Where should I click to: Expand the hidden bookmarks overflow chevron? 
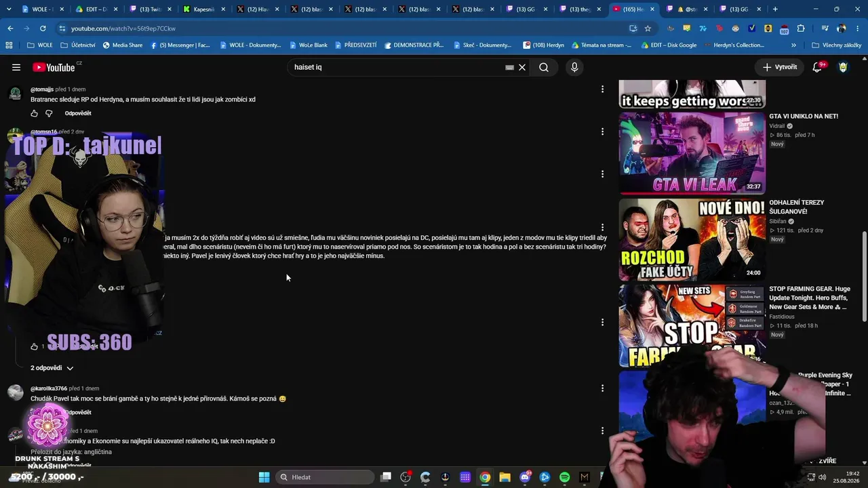click(x=793, y=45)
